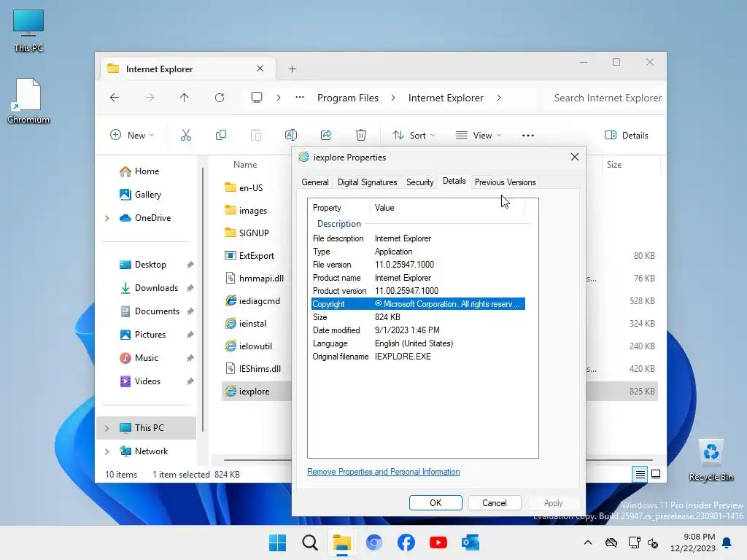Open the Sort dropdown menu
This screenshot has width=747, height=560.
(x=414, y=135)
